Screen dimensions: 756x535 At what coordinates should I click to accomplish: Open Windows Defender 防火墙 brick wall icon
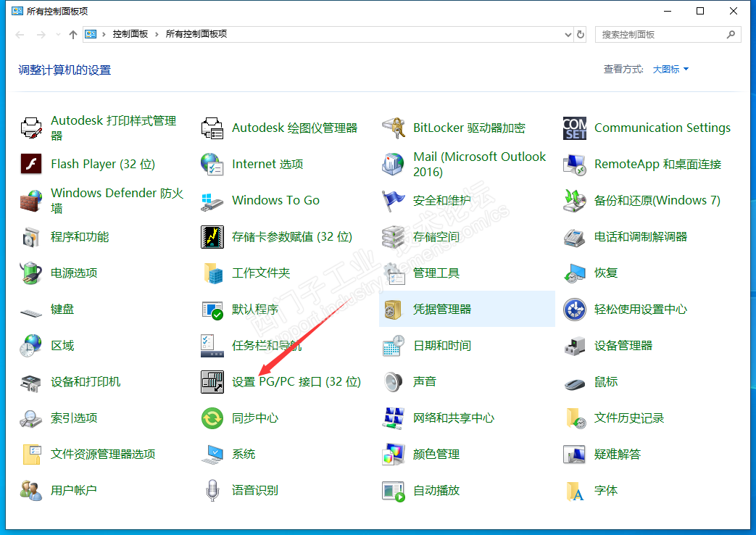31,200
